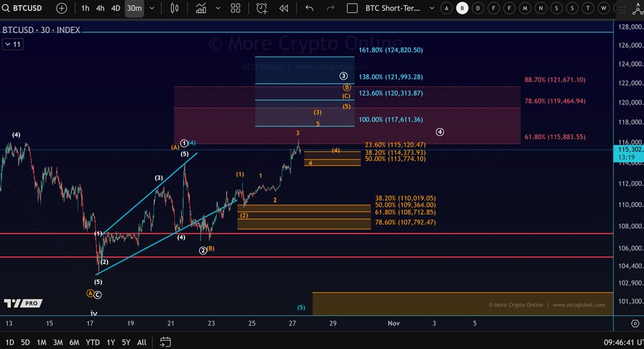The width and height of the screenshot is (644, 349).
Task: Set the date range to 3M
Action: click(x=57, y=342)
